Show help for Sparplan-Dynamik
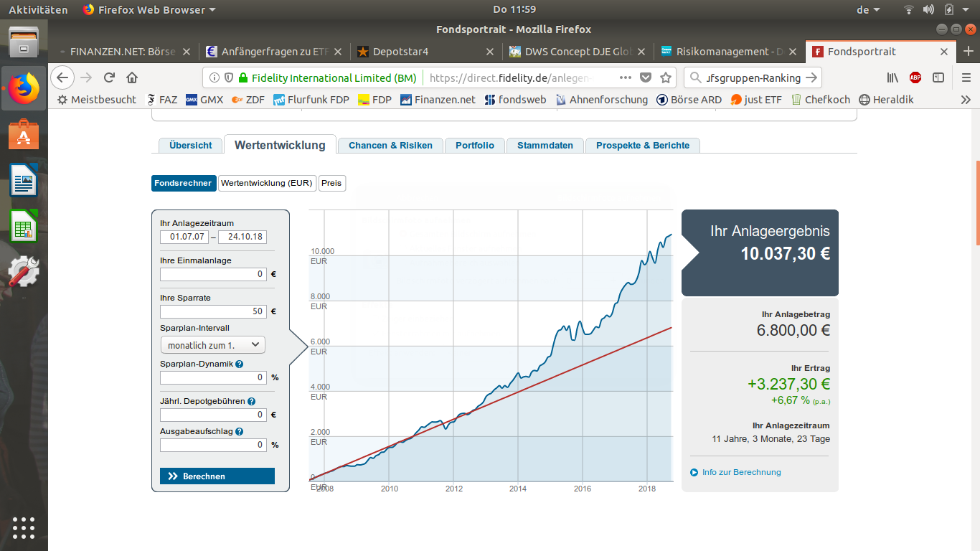The width and height of the screenshot is (980, 551). 240,364
